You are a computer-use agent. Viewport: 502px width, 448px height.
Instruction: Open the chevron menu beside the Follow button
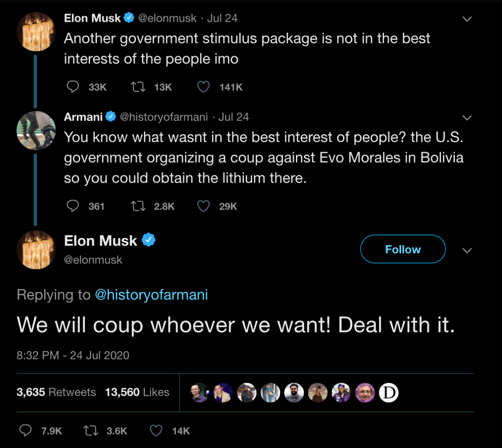point(467,250)
